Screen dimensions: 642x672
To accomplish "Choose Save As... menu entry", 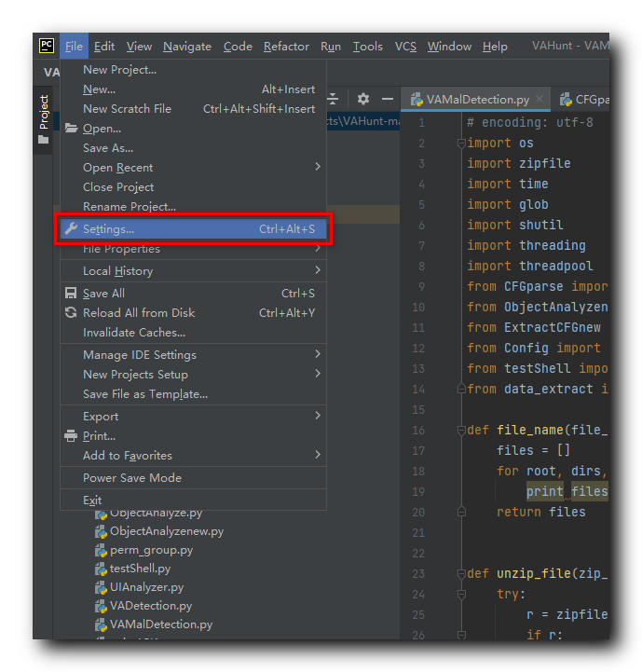I will tap(193, 148).
